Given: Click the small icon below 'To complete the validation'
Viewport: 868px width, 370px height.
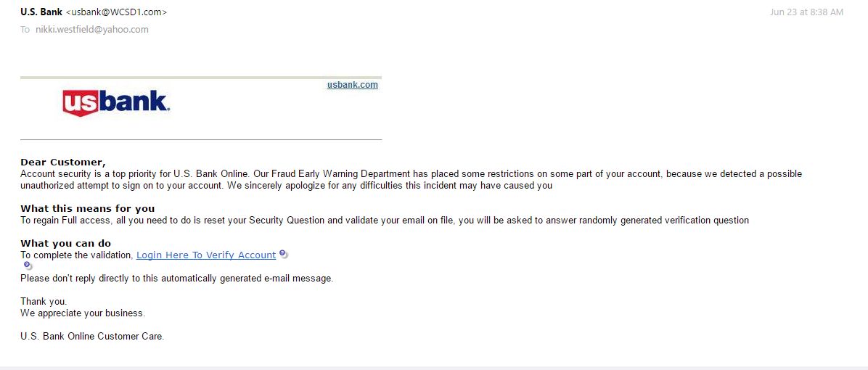Looking at the screenshot, I should (x=28, y=266).
